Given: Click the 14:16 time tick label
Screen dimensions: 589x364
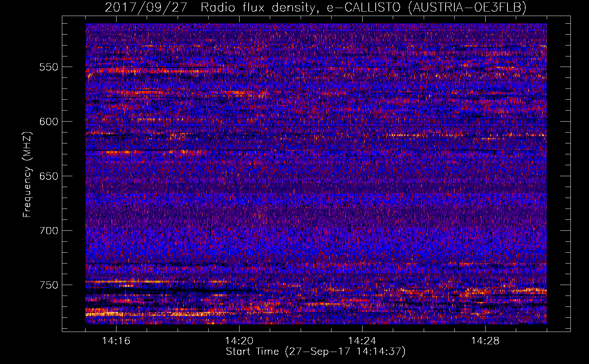Looking at the screenshot, I should pyautogui.click(x=116, y=341).
